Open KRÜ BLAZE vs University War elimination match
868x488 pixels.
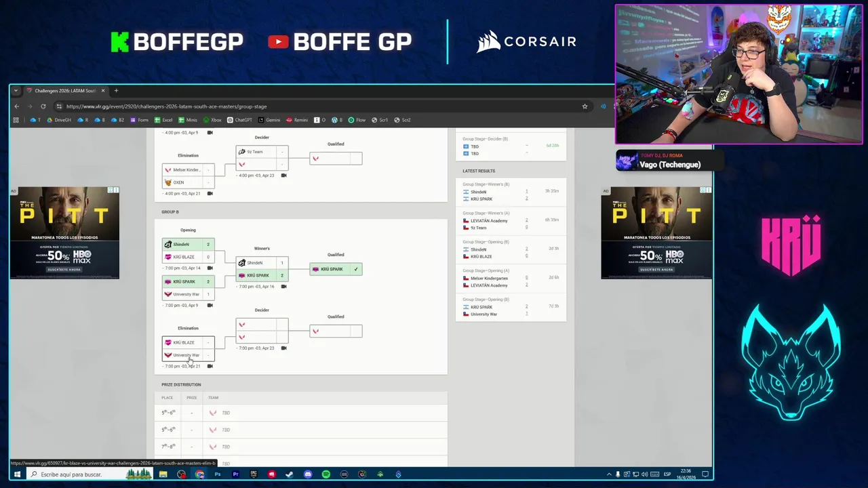pos(188,348)
